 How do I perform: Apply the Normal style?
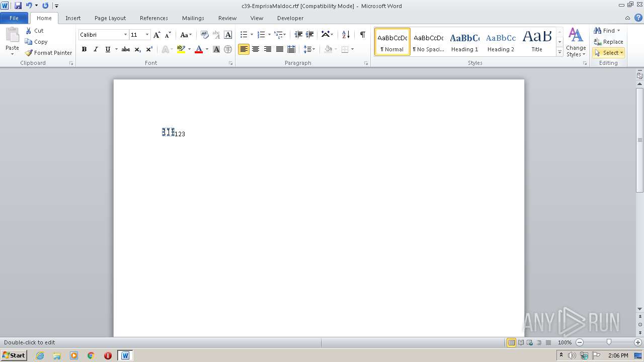pyautogui.click(x=392, y=42)
